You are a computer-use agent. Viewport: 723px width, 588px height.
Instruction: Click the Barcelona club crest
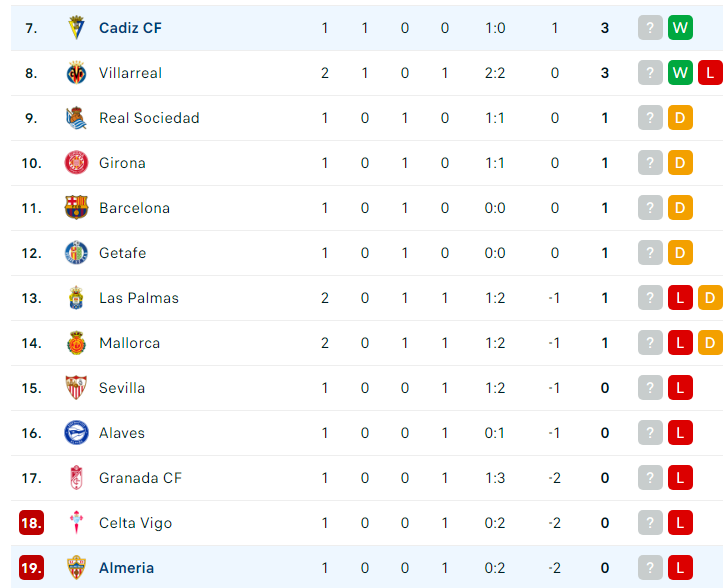coord(76,208)
